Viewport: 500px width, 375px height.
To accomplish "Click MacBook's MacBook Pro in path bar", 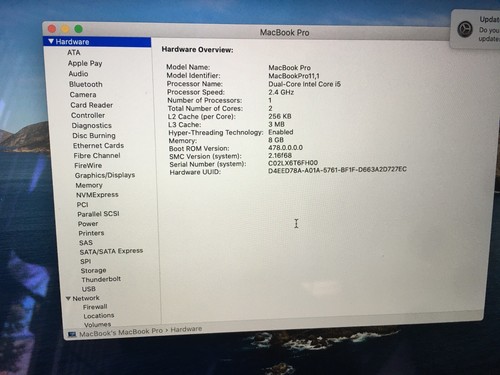I will point(121,332).
